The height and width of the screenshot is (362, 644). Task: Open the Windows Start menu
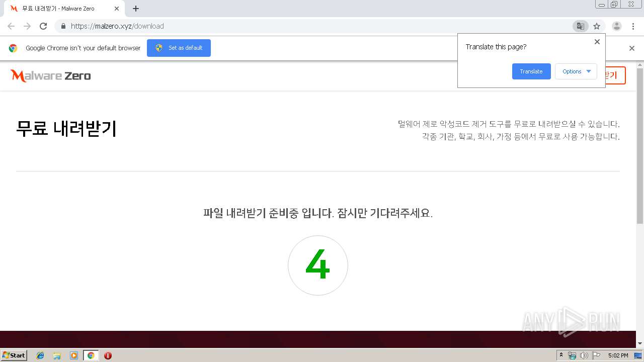14,355
